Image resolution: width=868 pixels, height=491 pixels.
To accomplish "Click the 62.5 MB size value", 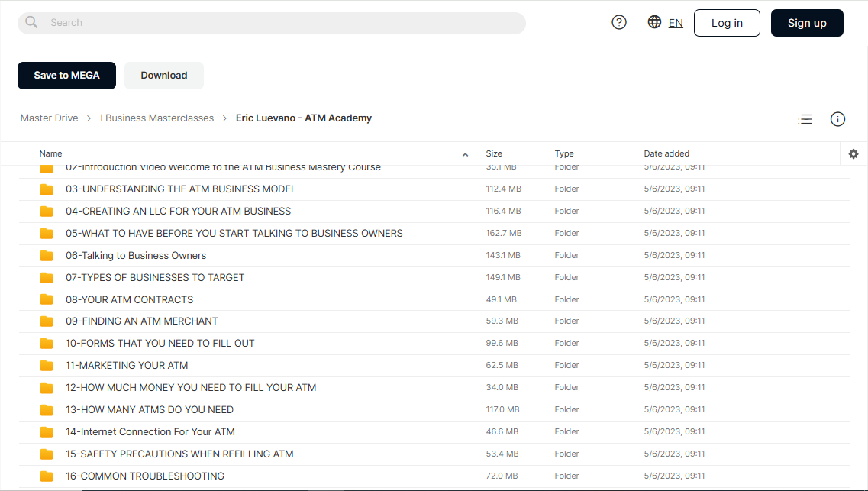I will click(502, 365).
